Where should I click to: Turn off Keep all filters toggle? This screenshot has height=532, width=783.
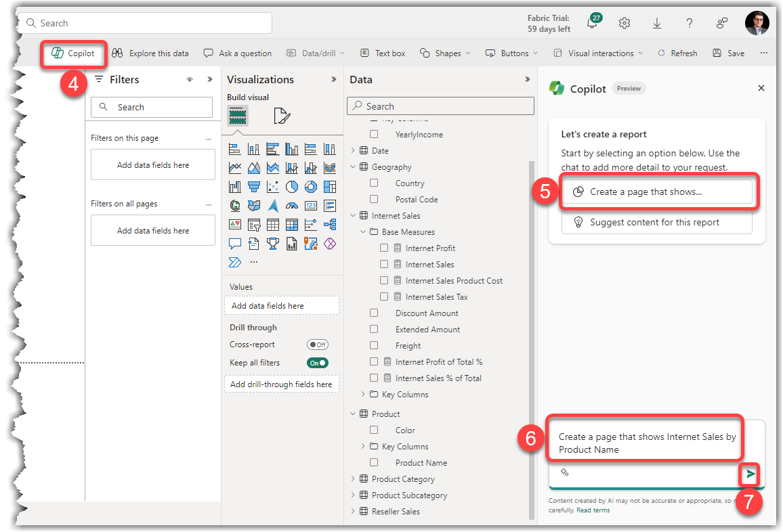point(317,363)
